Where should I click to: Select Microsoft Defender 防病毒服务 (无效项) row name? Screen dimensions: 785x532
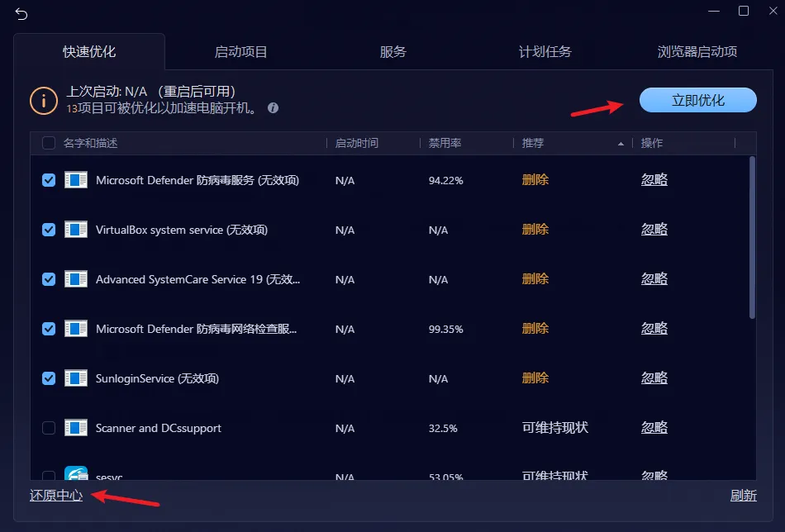(197, 180)
